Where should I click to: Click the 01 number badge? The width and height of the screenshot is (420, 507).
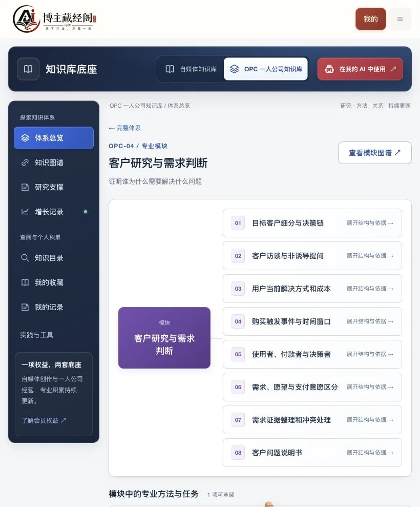point(238,223)
